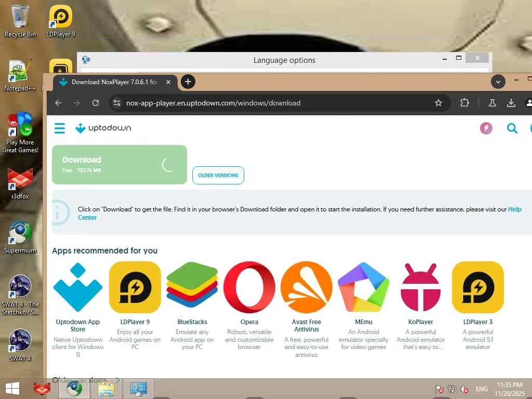Go to the Uptodown home logo
Viewport: 532px width, 399px height.
click(x=103, y=128)
